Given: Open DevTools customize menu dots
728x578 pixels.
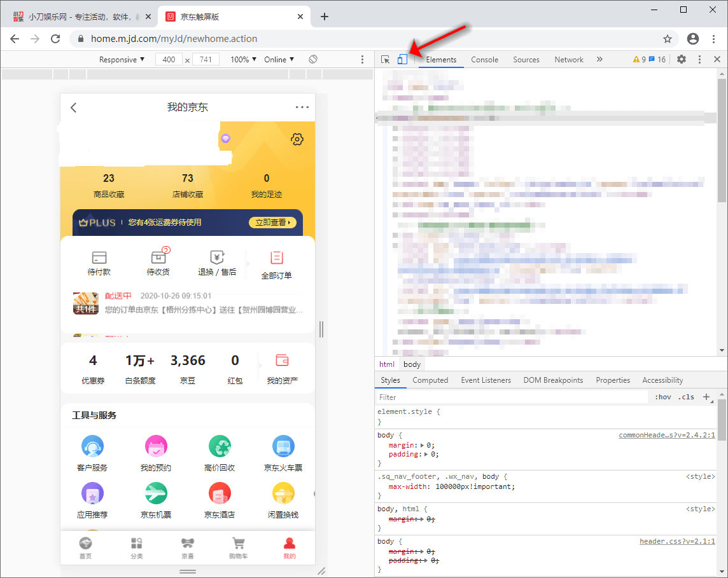Looking at the screenshot, I should 699,59.
